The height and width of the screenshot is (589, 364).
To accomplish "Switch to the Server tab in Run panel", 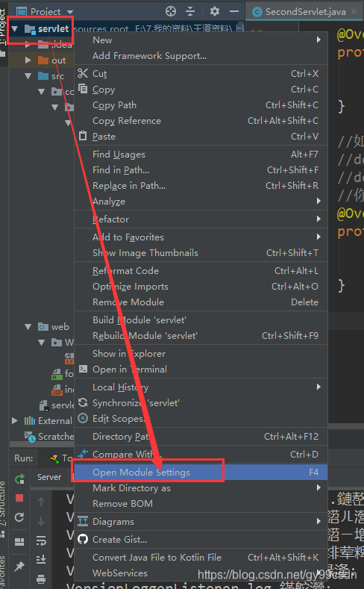I will pos(49,477).
